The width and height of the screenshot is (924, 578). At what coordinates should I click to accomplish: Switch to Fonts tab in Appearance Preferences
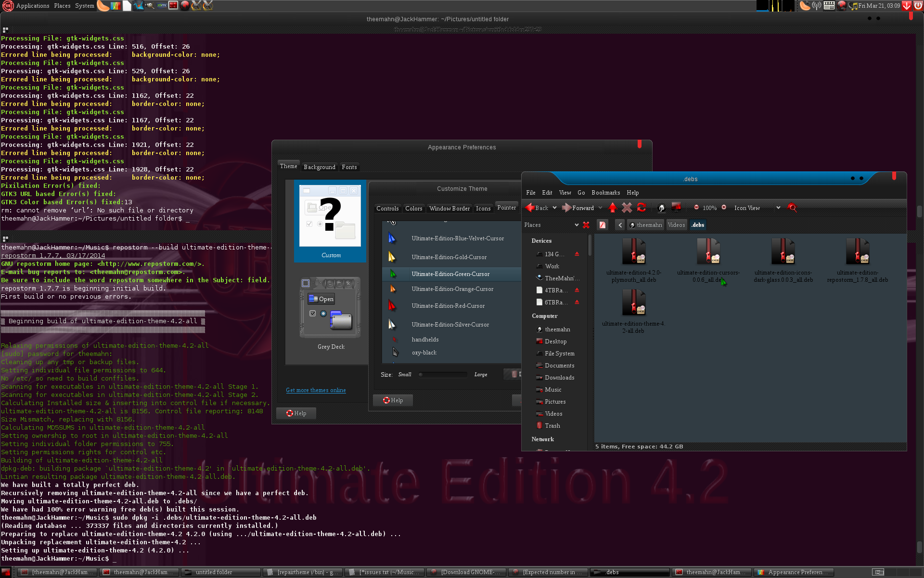(349, 167)
